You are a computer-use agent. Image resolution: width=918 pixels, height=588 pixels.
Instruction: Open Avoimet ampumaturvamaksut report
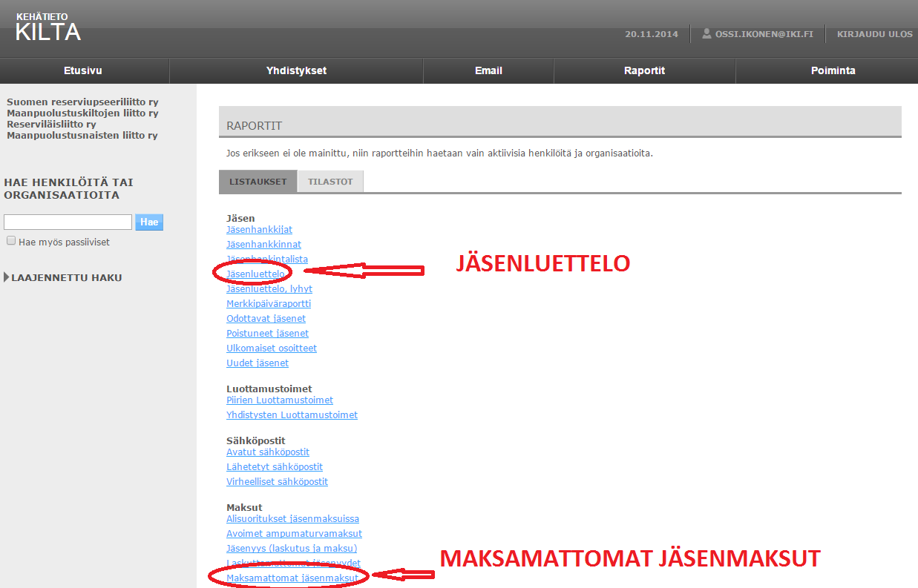click(x=294, y=534)
